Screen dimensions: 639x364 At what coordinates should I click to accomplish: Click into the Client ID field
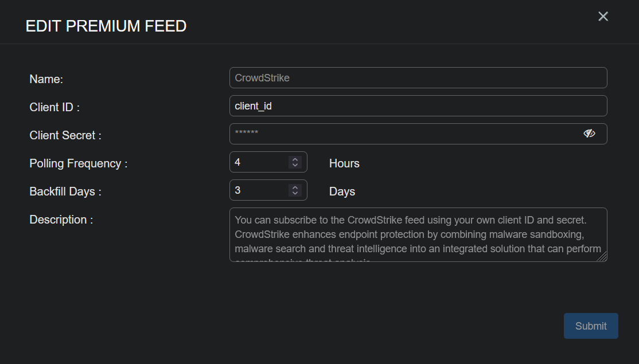(418, 106)
